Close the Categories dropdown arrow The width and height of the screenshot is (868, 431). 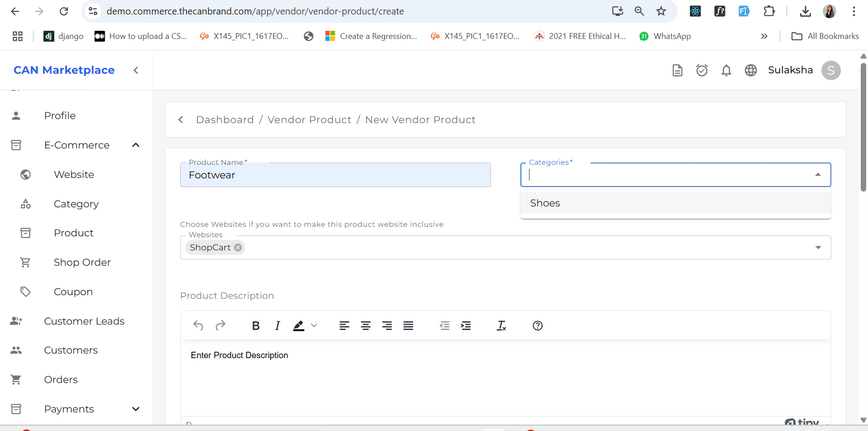point(818,175)
